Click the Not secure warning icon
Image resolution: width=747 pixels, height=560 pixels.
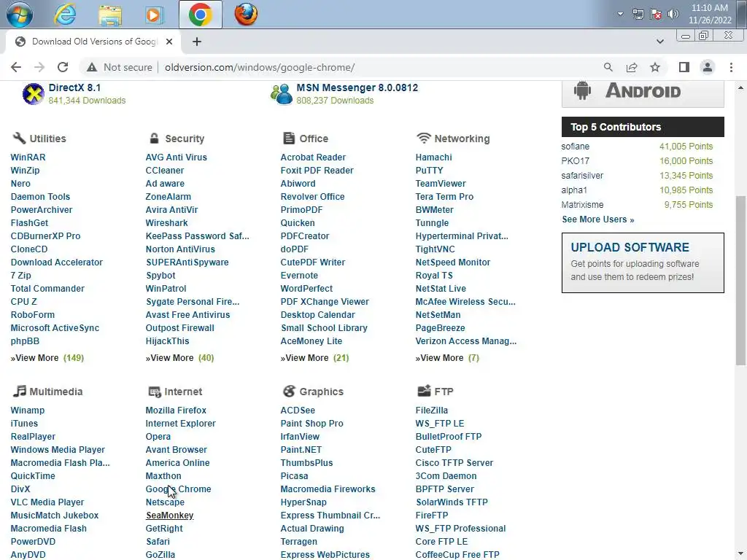(91, 67)
